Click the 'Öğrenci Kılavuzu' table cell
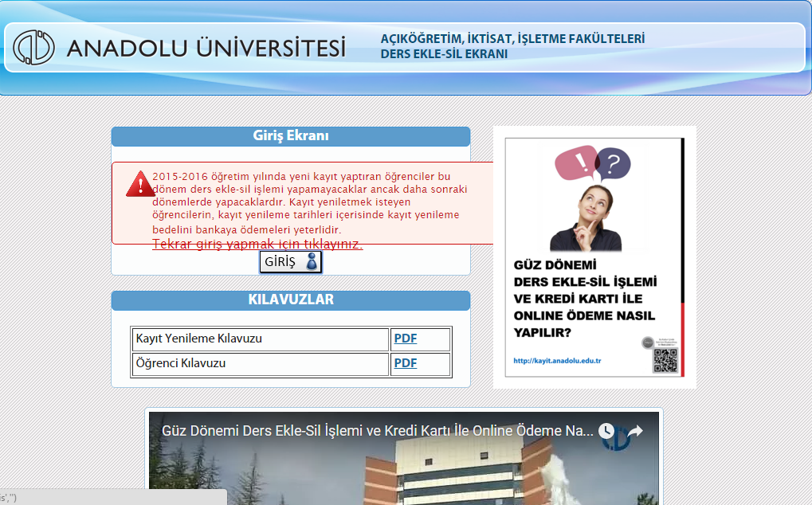The height and width of the screenshot is (505, 812). click(260, 364)
